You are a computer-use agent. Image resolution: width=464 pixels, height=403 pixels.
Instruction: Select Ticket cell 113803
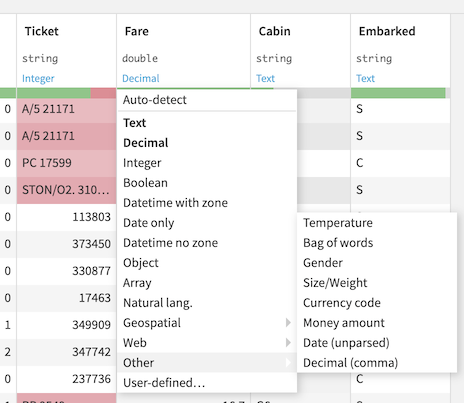66,217
